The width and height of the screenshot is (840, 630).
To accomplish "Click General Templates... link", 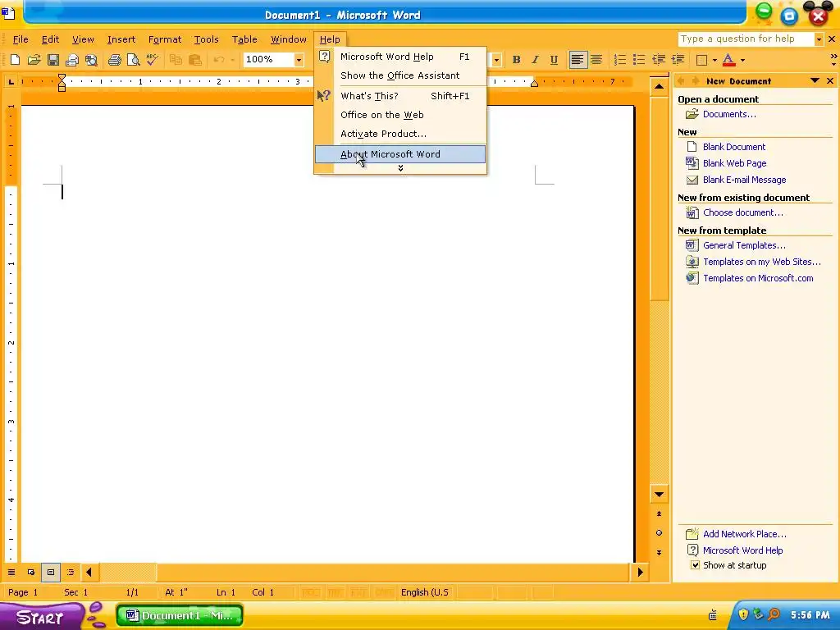I will [x=744, y=245].
